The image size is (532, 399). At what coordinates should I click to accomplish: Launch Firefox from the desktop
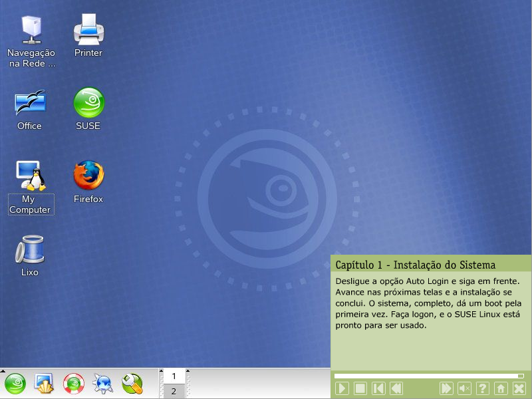coord(88,176)
